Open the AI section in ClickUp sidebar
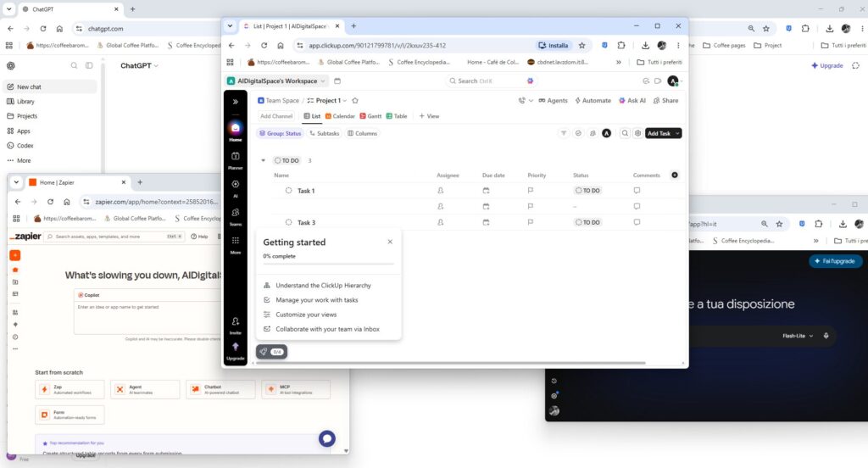 236,187
